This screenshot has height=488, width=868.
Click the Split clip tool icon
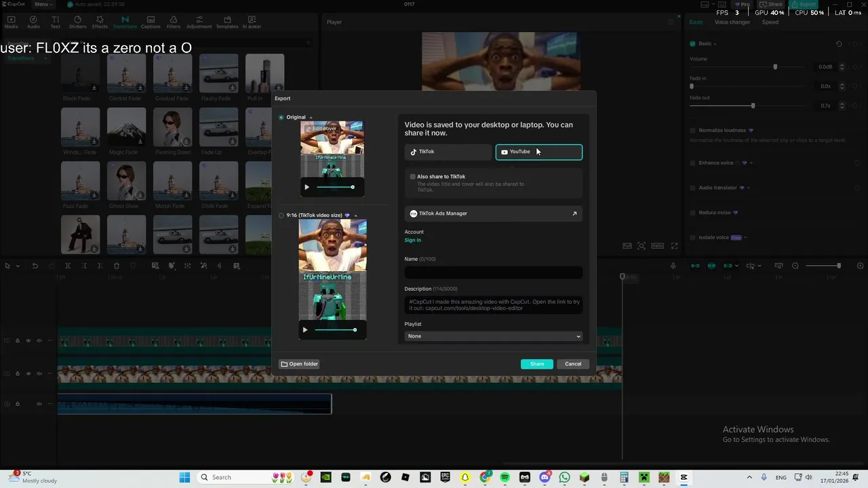(x=68, y=266)
